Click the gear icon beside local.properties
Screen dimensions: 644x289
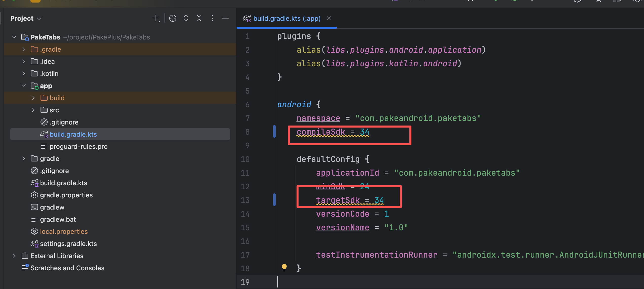pyautogui.click(x=34, y=231)
